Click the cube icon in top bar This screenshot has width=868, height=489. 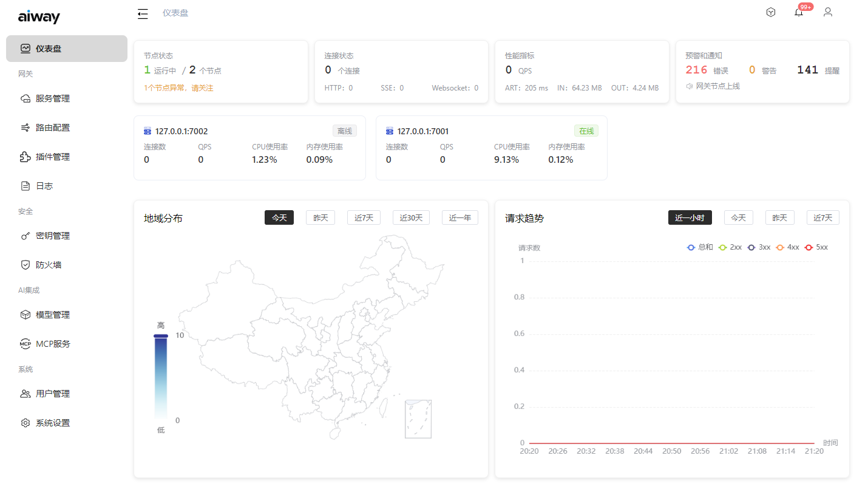(770, 12)
